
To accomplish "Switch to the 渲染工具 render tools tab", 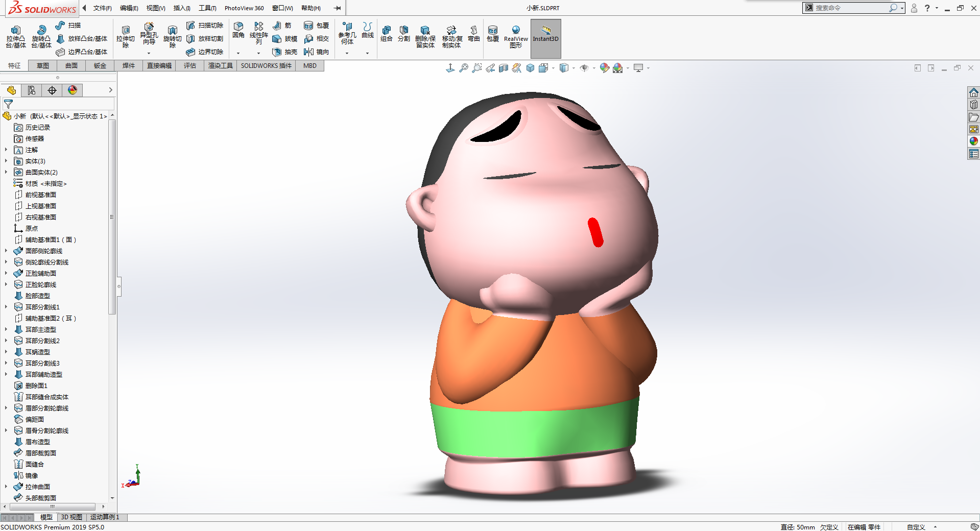I will [x=221, y=66].
